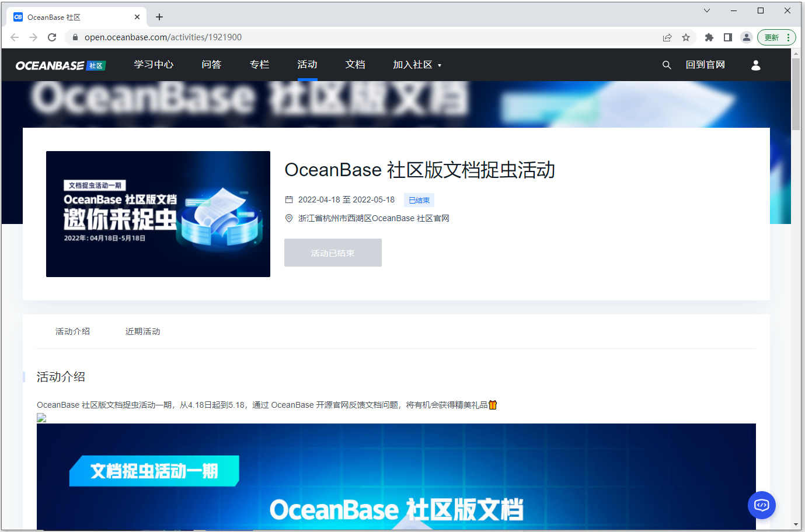Open the user account icon in navbar
The width and height of the screenshot is (805, 532).
(x=756, y=65)
